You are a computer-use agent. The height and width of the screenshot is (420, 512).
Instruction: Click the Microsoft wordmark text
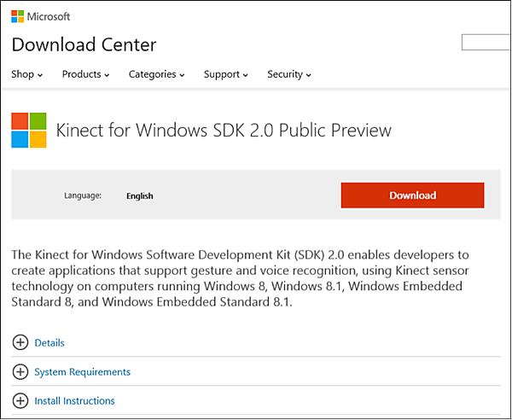tap(49, 16)
